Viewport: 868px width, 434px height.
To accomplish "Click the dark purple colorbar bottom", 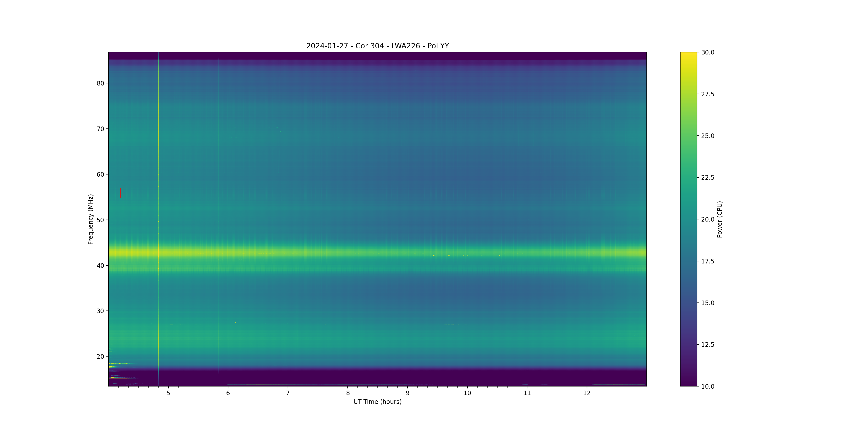I will 688,383.
